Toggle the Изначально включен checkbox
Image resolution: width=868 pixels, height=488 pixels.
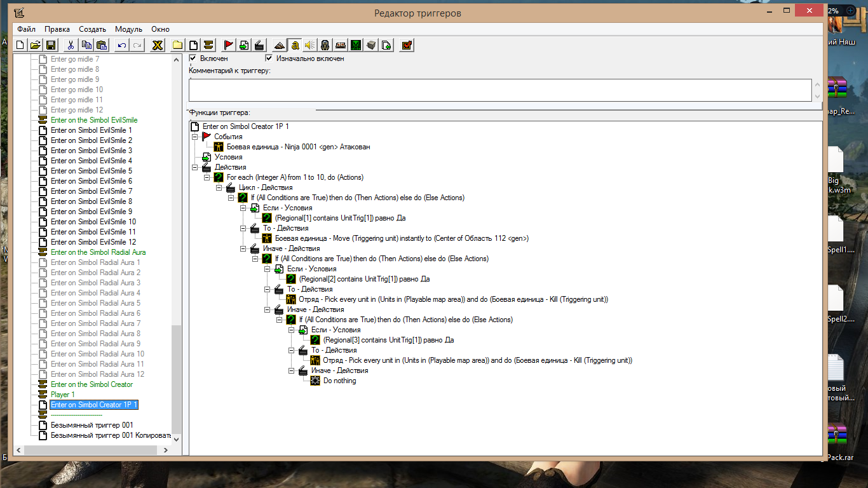click(x=269, y=58)
